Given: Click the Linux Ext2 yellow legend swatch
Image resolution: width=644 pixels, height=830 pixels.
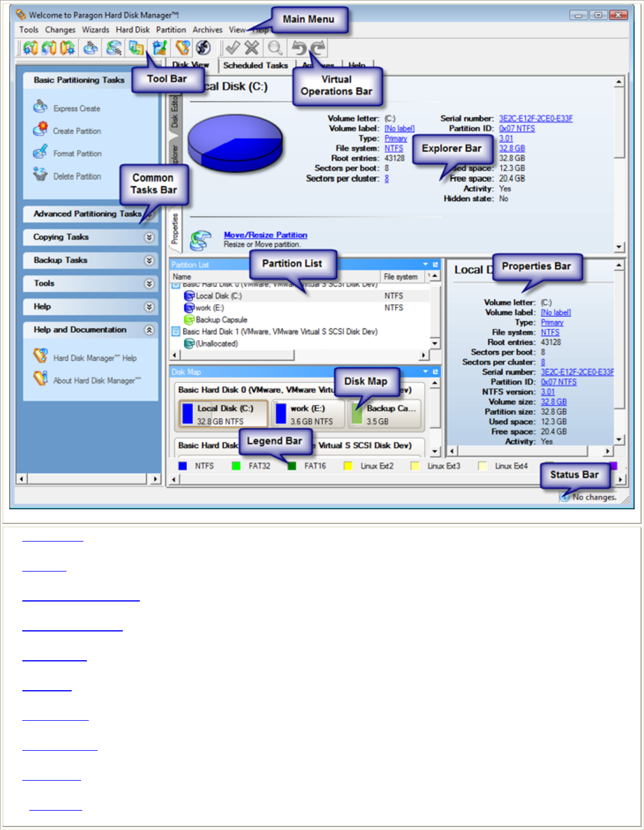Looking at the screenshot, I should tap(348, 466).
